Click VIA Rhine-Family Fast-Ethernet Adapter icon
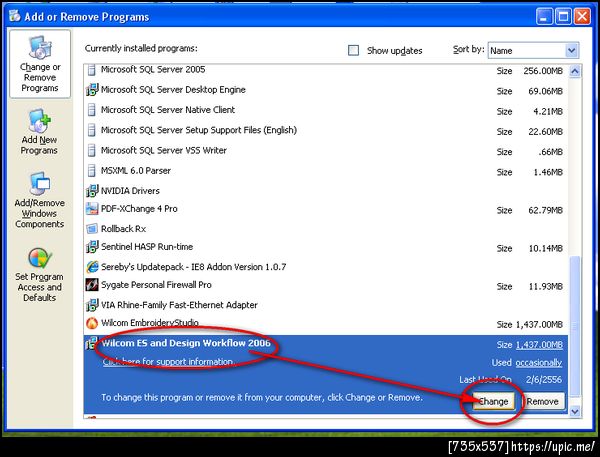600x457 pixels. click(x=92, y=305)
